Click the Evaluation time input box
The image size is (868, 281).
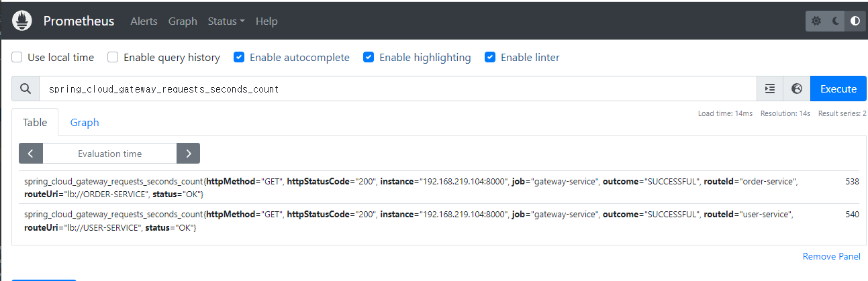(x=109, y=154)
